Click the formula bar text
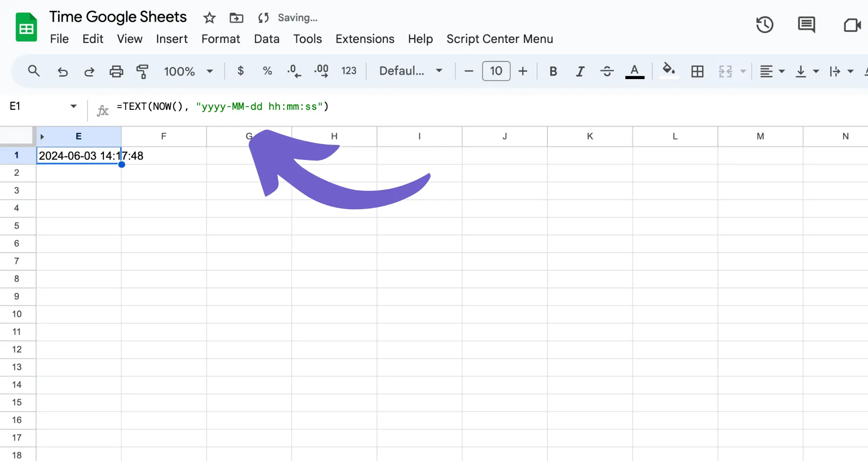Viewport: 868px width, 461px height. pyautogui.click(x=222, y=107)
